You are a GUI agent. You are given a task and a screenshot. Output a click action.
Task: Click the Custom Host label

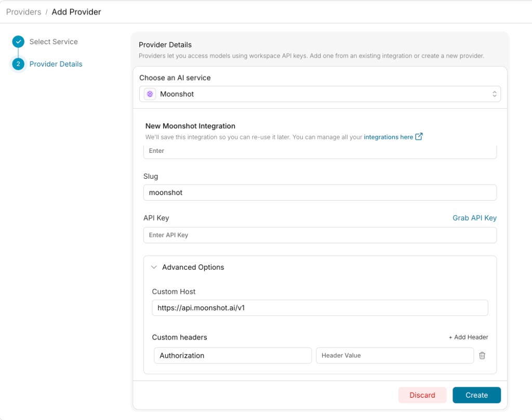[174, 292]
